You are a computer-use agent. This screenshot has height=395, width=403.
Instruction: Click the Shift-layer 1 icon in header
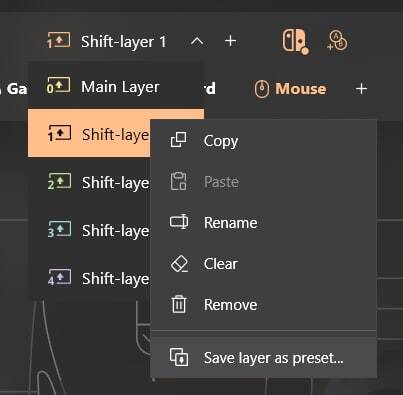point(59,40)
